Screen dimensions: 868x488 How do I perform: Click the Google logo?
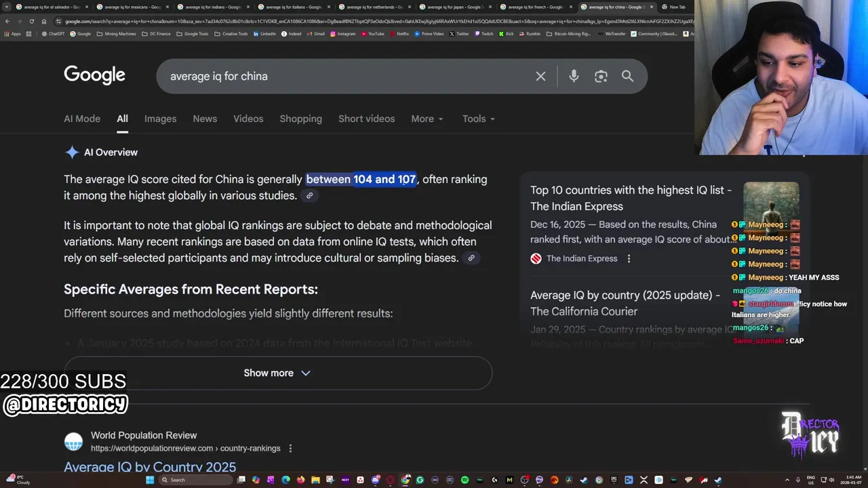94,75
